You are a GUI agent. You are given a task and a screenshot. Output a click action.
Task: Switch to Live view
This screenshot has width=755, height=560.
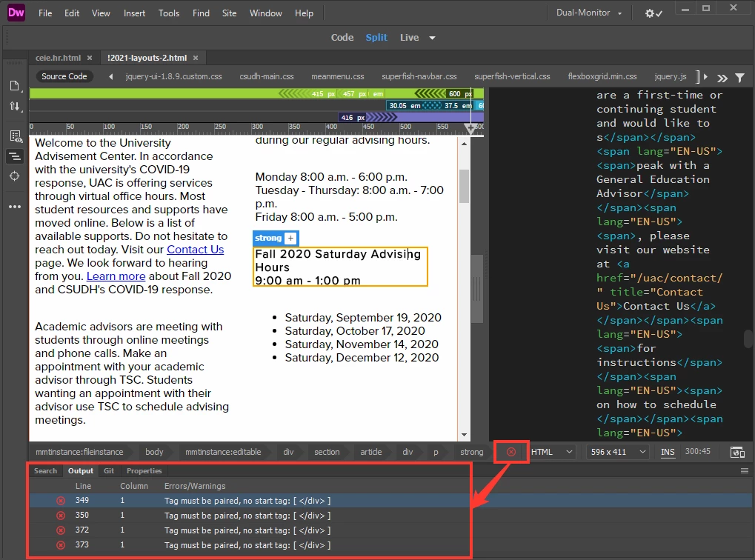409,38
